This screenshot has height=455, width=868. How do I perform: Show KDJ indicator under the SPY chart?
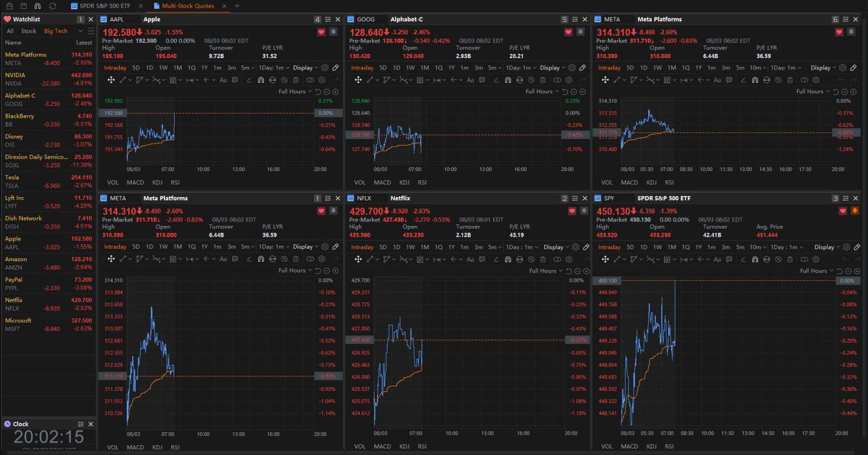[652, 446]
